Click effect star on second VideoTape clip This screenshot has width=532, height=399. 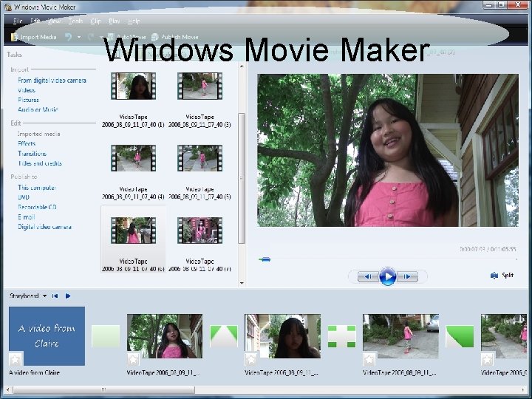point(251,359)
